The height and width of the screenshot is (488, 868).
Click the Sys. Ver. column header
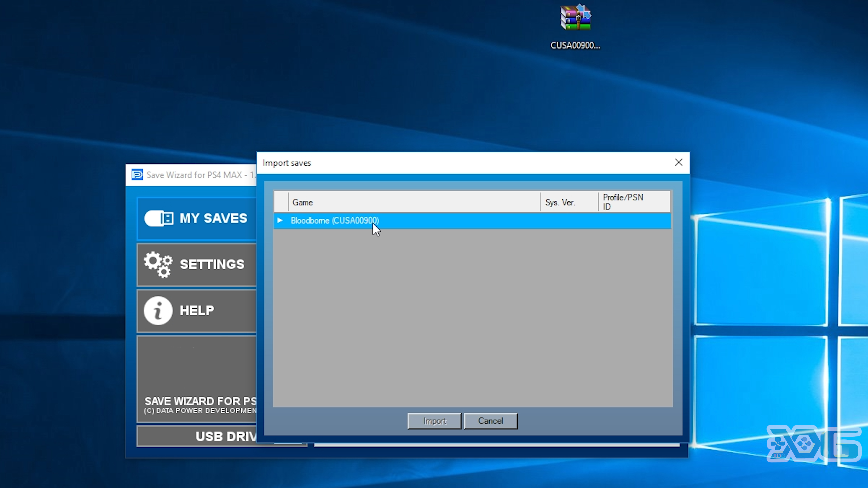(x=569, y=202)
